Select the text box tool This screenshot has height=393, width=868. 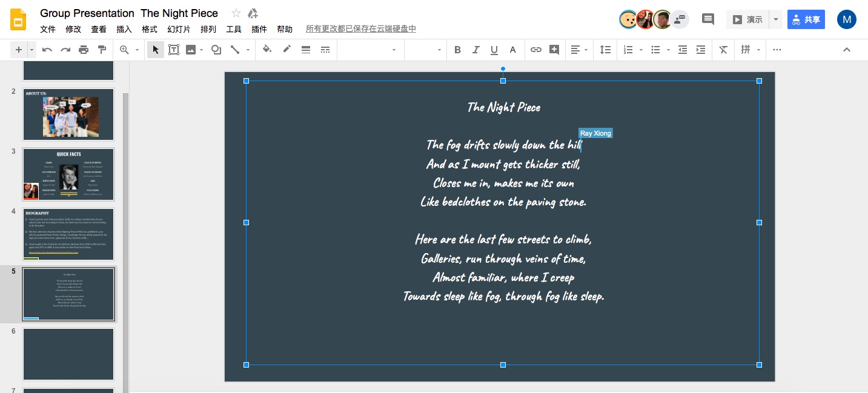(x=174, y=50)
